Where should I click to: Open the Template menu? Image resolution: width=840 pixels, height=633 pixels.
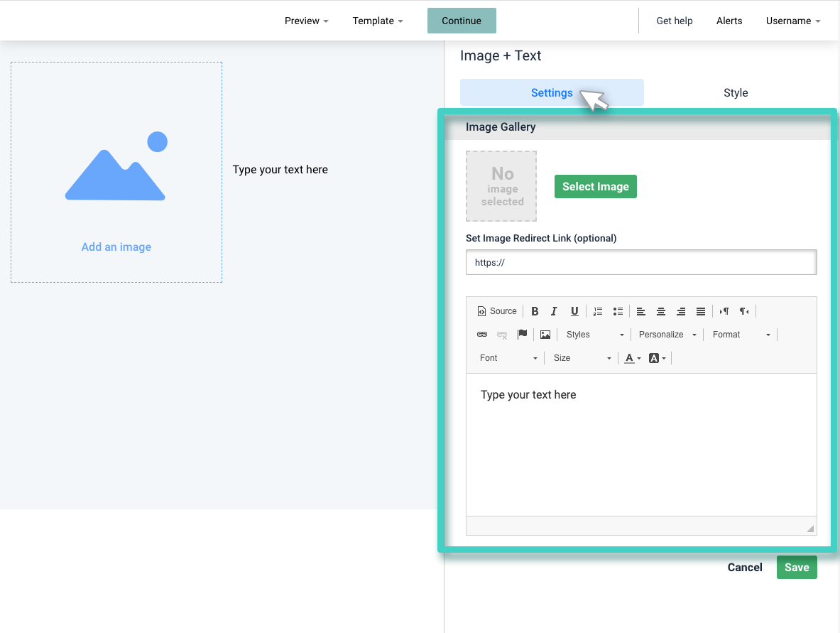377,21
